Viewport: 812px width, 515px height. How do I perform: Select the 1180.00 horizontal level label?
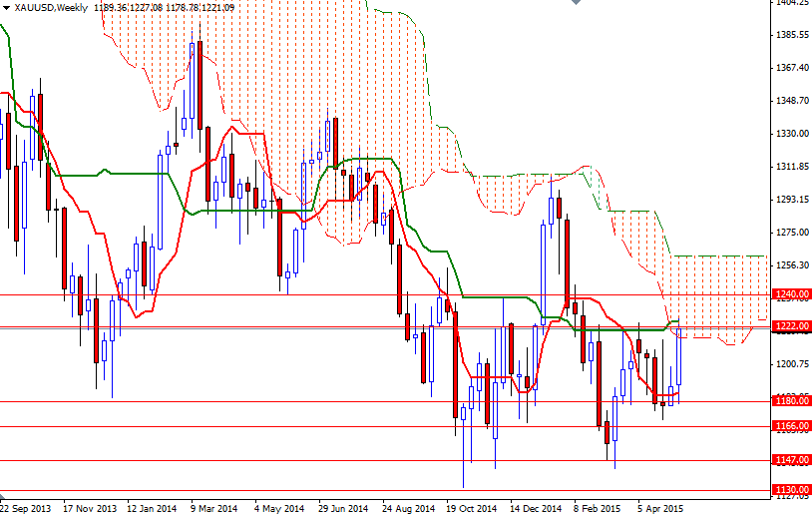click(791, 400)
